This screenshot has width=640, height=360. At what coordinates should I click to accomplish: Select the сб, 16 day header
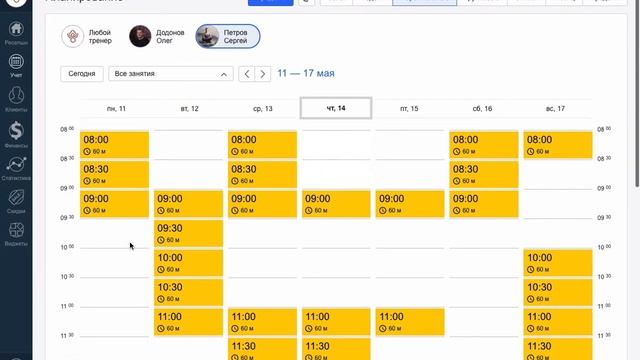pos(482,109)
